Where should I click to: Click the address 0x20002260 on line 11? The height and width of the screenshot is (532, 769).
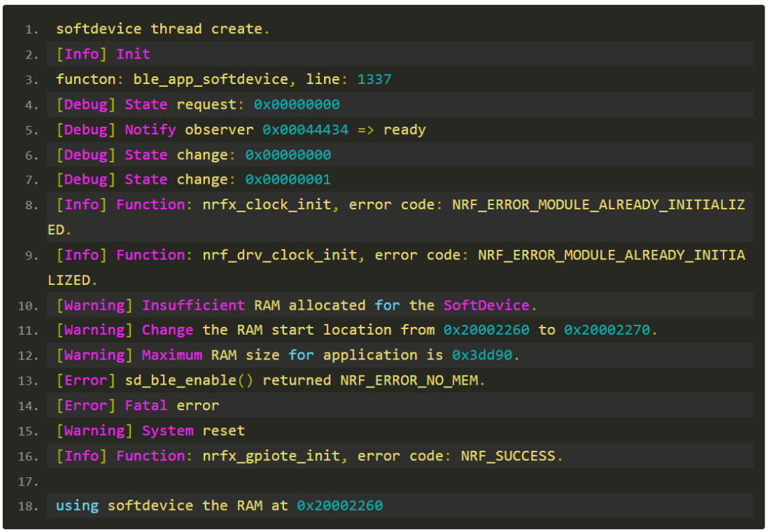pos(486,330)
